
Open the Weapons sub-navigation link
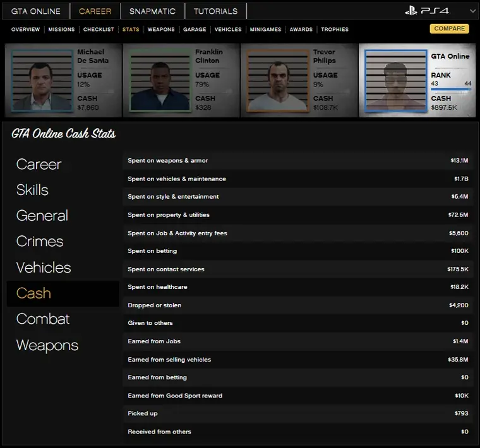pos(161,30)
